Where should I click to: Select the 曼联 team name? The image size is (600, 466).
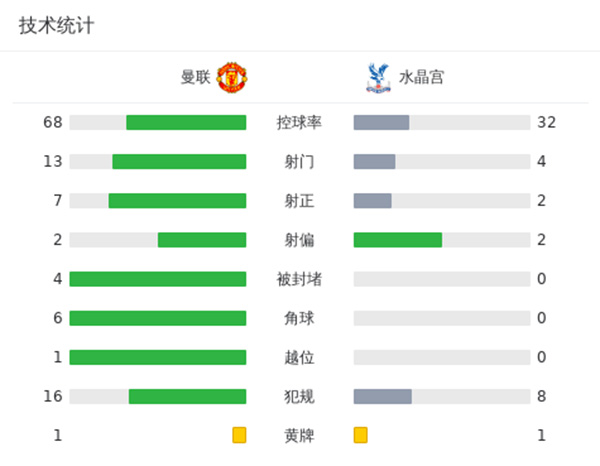coord(195,77)
